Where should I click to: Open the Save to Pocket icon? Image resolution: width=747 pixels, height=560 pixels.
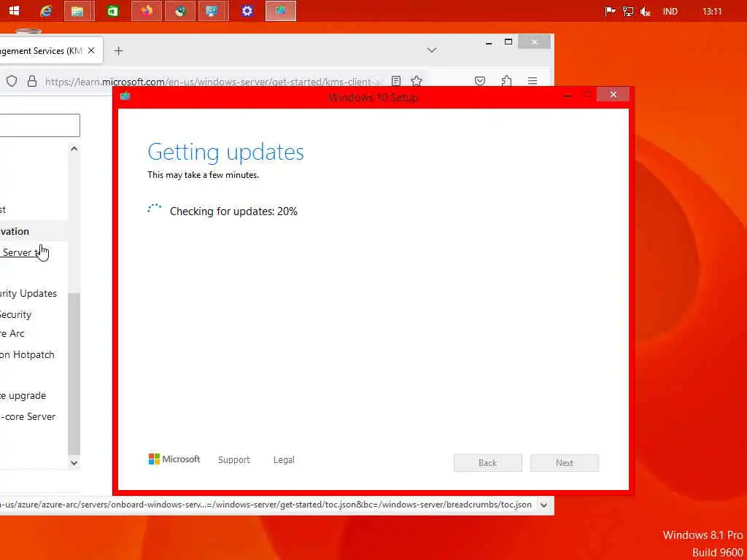pos(480,82)
